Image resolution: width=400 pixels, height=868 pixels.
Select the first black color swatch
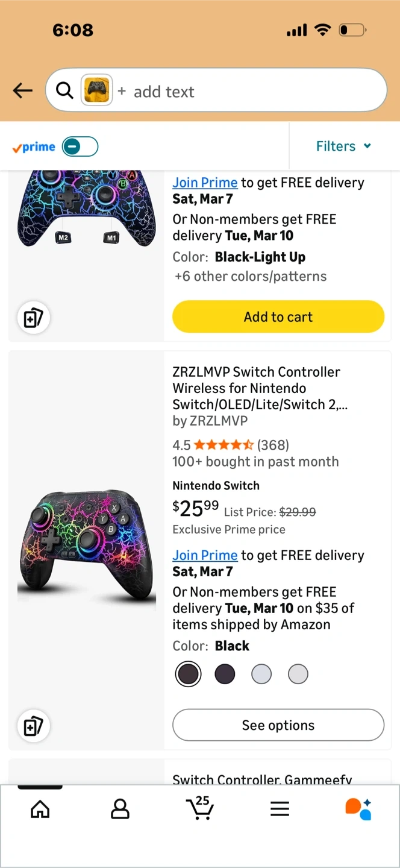[x=188, y=674]
